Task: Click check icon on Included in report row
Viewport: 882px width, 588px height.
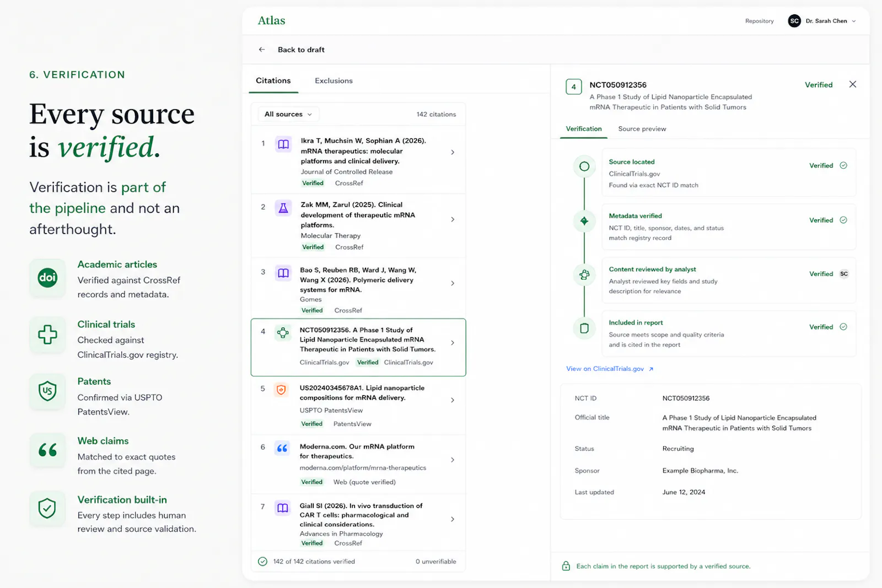Action: click(843, 327)
